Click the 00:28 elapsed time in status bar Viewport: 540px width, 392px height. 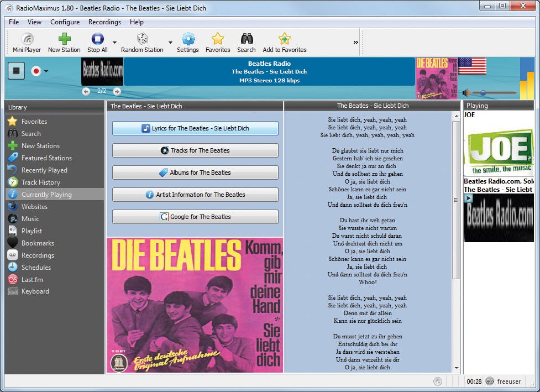coord(474,381)
